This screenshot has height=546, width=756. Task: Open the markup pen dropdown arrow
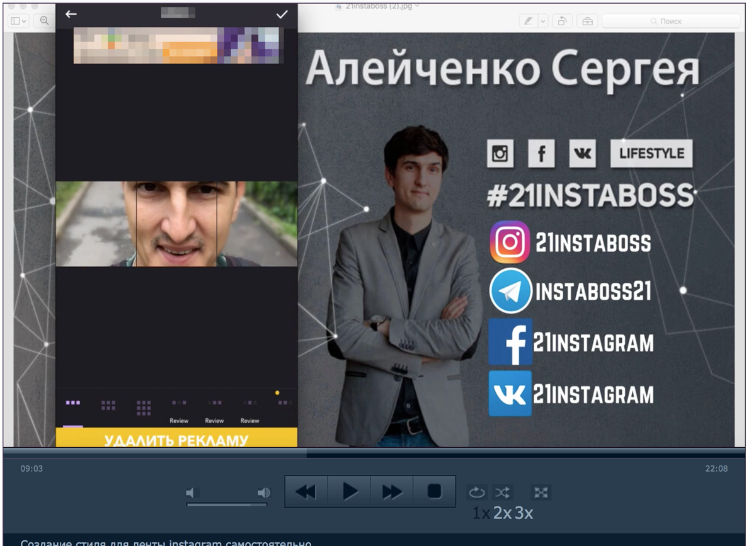pyautogui.click(x=542, y=21)
